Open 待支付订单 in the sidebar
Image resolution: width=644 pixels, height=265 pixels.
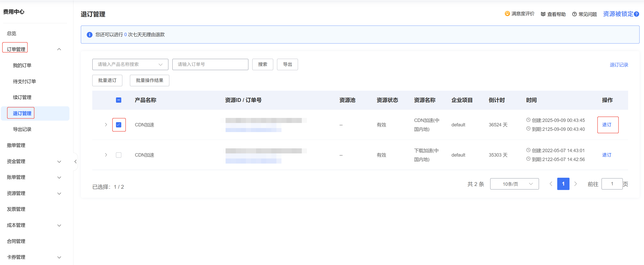tap(24, 81)
